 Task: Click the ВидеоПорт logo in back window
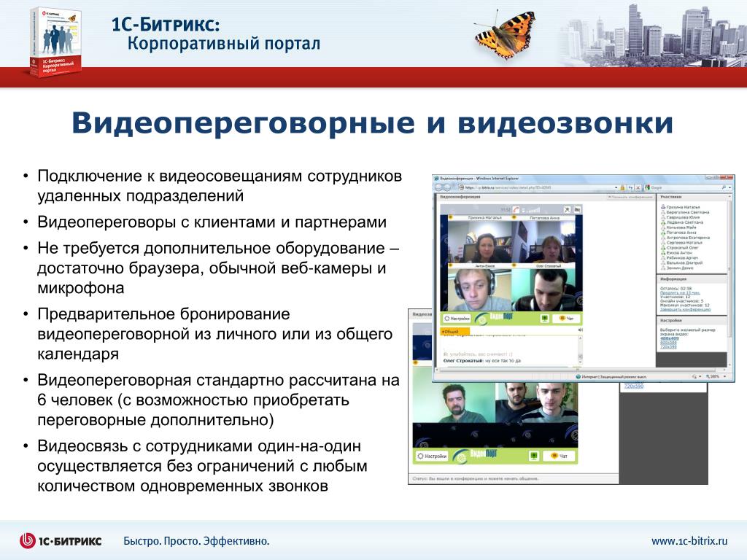tap(476, 455)
